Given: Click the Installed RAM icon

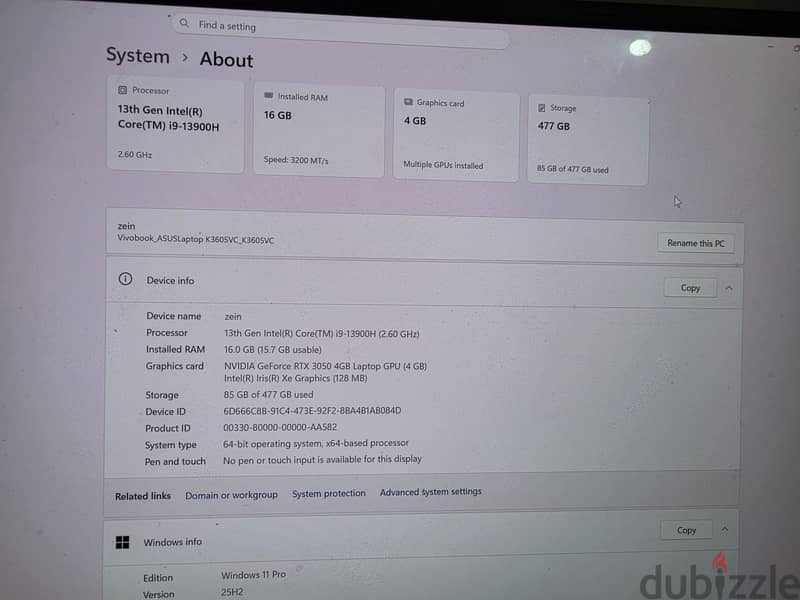Looking at the screenshot, I should pos(268,95).
